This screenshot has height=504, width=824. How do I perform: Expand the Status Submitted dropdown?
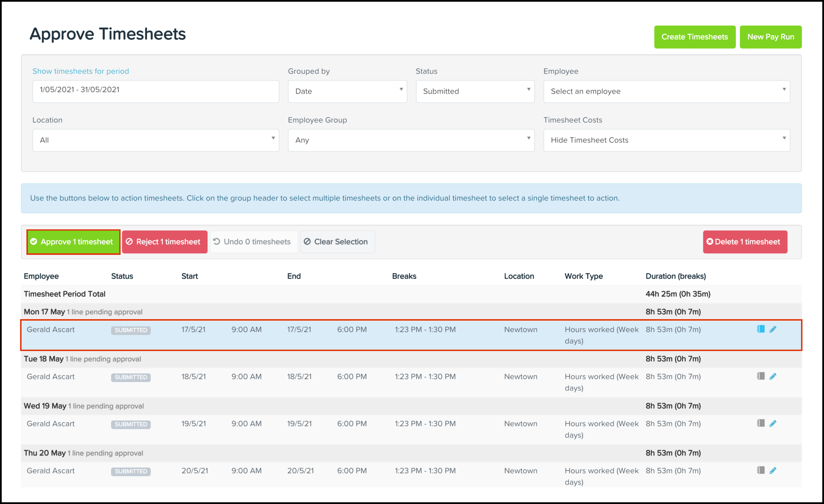[475, 91]
